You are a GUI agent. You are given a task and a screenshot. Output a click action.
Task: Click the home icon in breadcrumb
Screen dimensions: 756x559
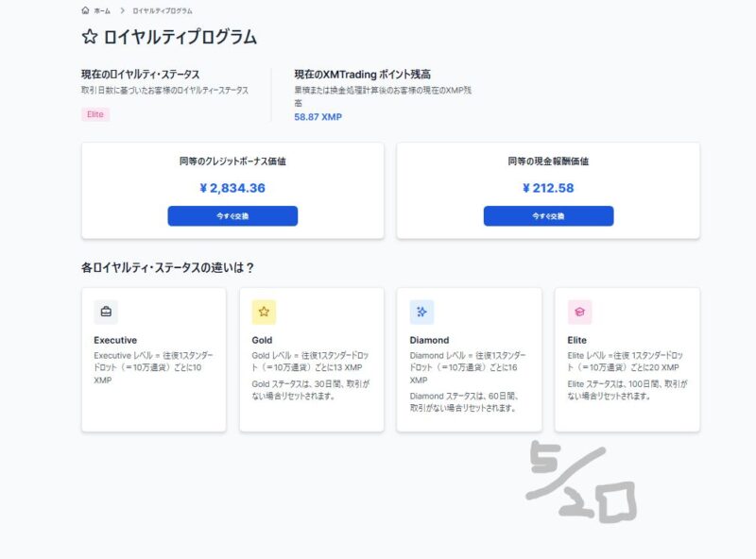click(x=85, y=10)
